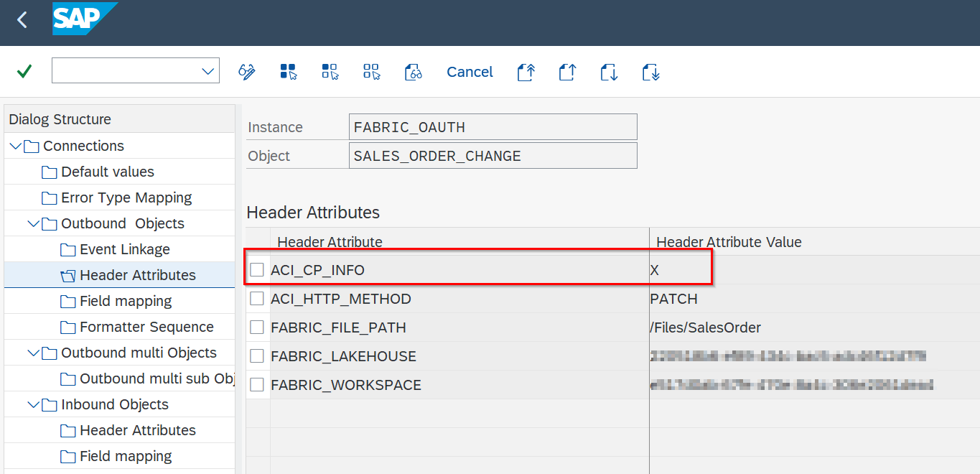
Task: Select the FABRIC_WORKSPACE attribute cell
Action: pyautogui.click(x=459, y=385)
